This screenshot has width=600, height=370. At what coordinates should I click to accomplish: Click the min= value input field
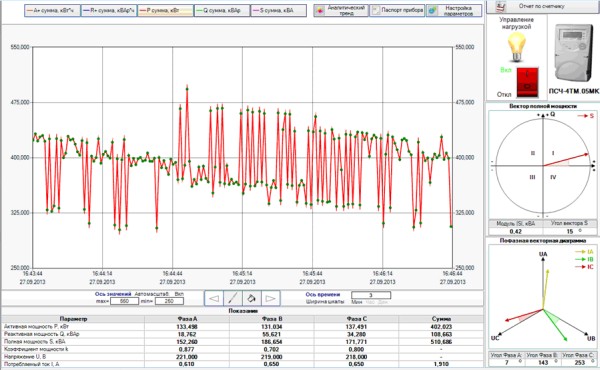[169, 301]
